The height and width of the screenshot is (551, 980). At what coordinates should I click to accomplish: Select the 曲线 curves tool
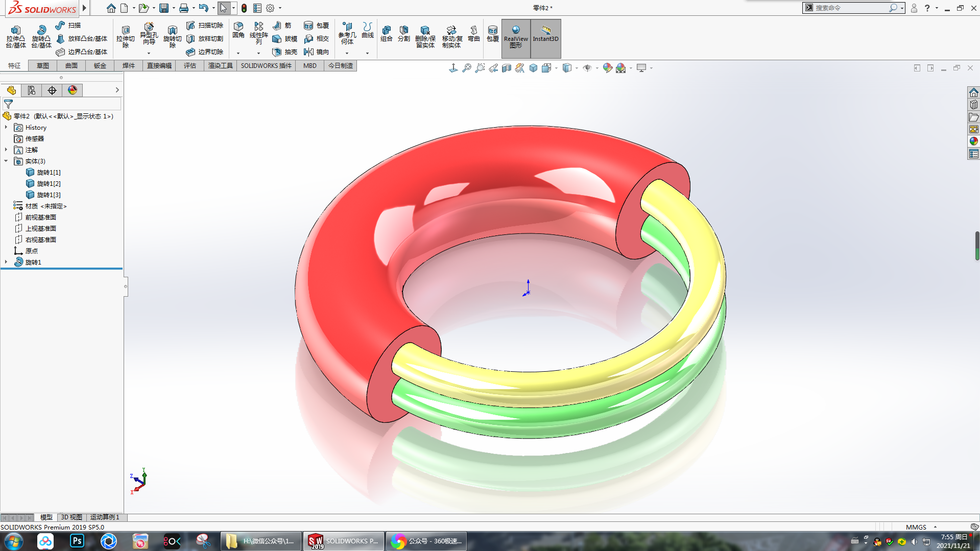click(367, 30)
